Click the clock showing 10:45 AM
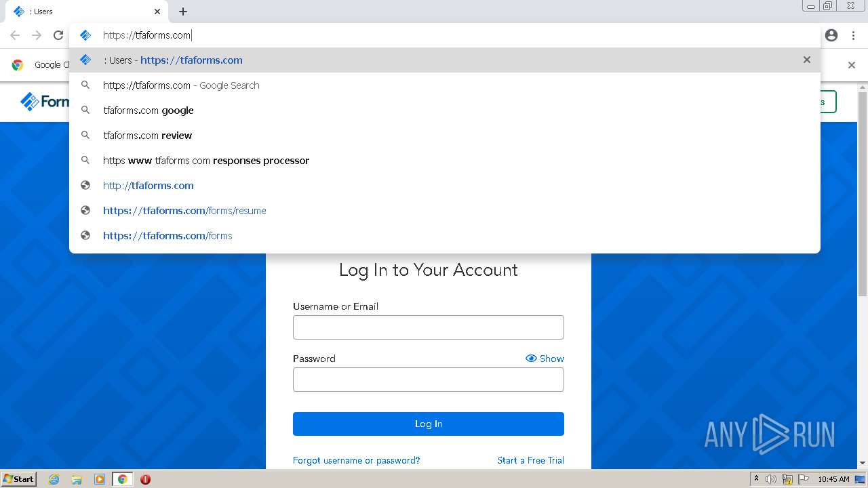The height and width of the screenshot is (488, 868). (833, 479)
